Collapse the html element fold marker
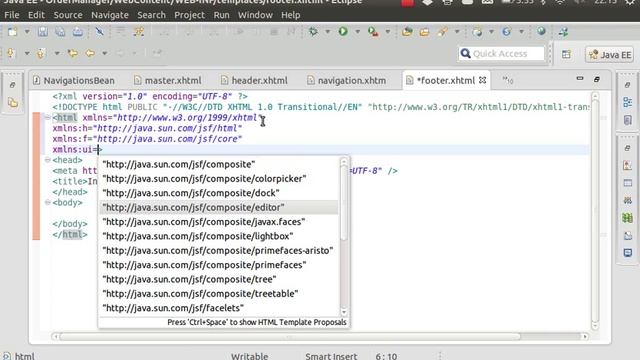 coord(47,118)
